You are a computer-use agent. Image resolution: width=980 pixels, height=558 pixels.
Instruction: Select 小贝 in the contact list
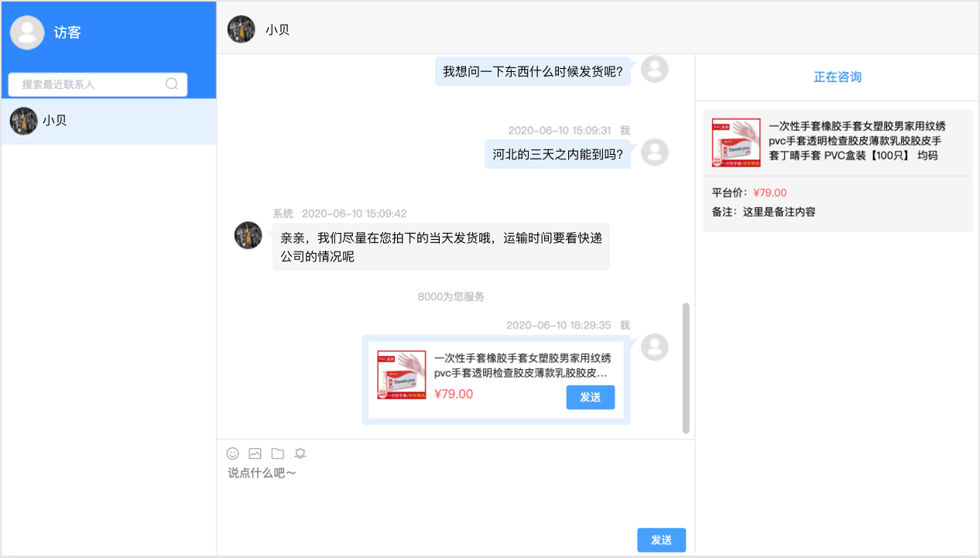point(108,122)
